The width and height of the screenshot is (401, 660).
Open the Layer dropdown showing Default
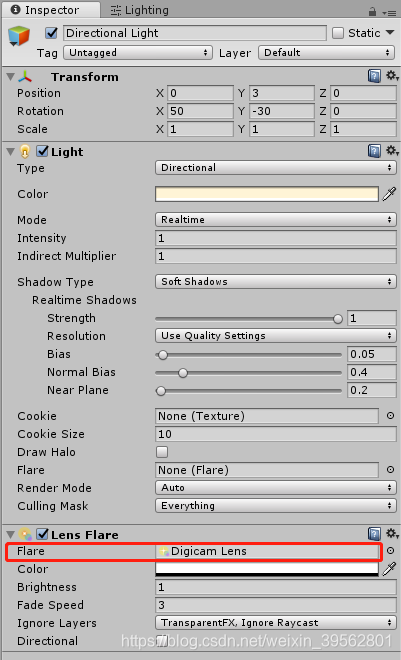(x=327, y=53)
